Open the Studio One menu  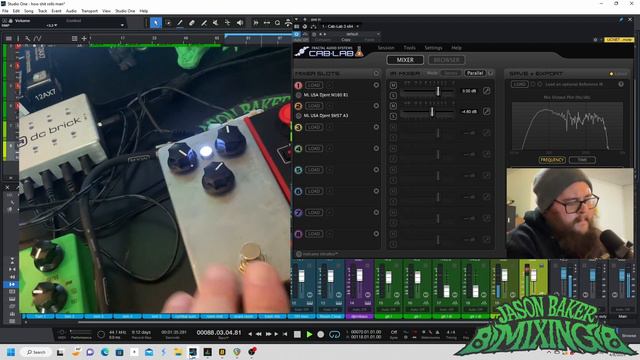(x=125, y=11)
